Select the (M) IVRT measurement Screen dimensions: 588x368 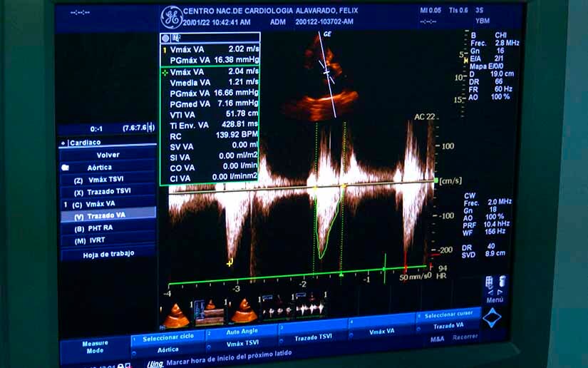[x=108, y=240]
